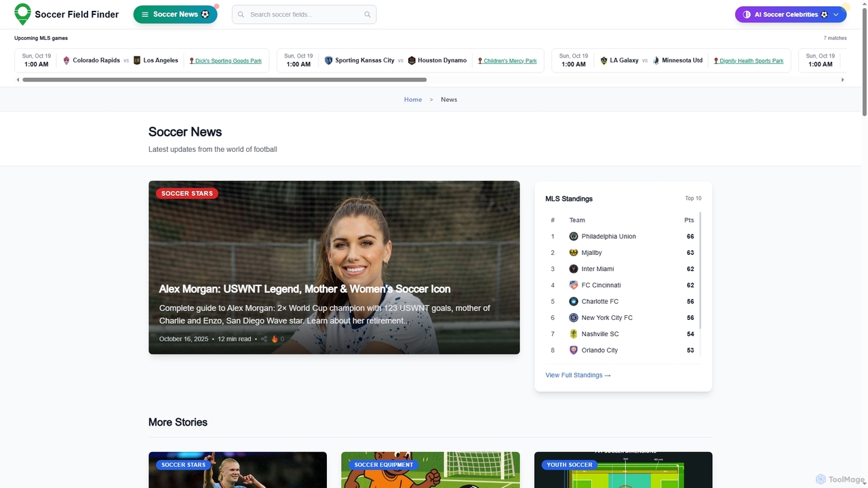Click the Mjallby crest in standings
Viewport: 868px width, 488px height.
pos(574,253)
